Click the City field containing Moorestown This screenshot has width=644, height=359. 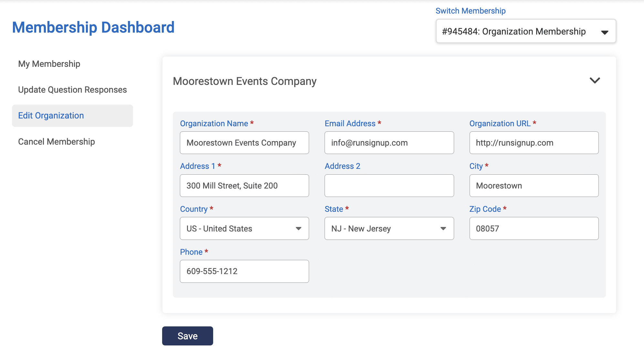pos(534,186)
